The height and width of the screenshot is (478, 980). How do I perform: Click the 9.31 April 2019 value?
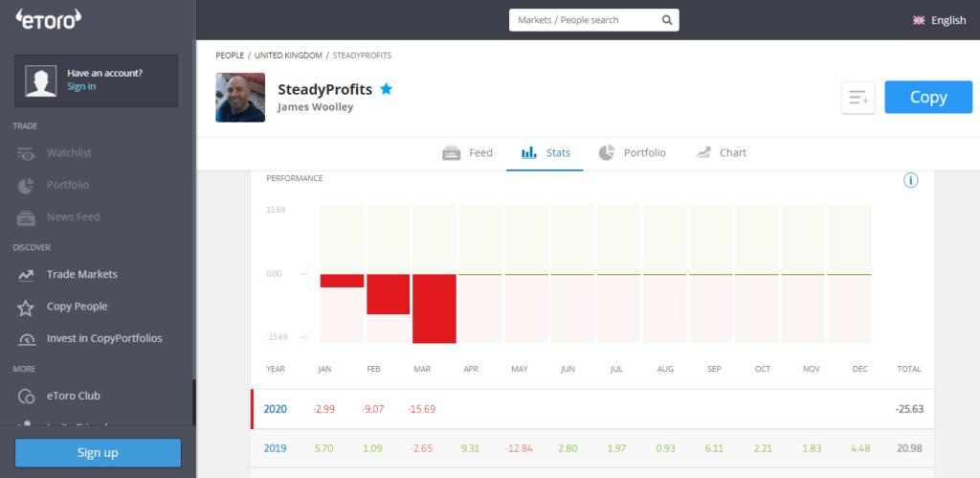click(x=471, y=448)
